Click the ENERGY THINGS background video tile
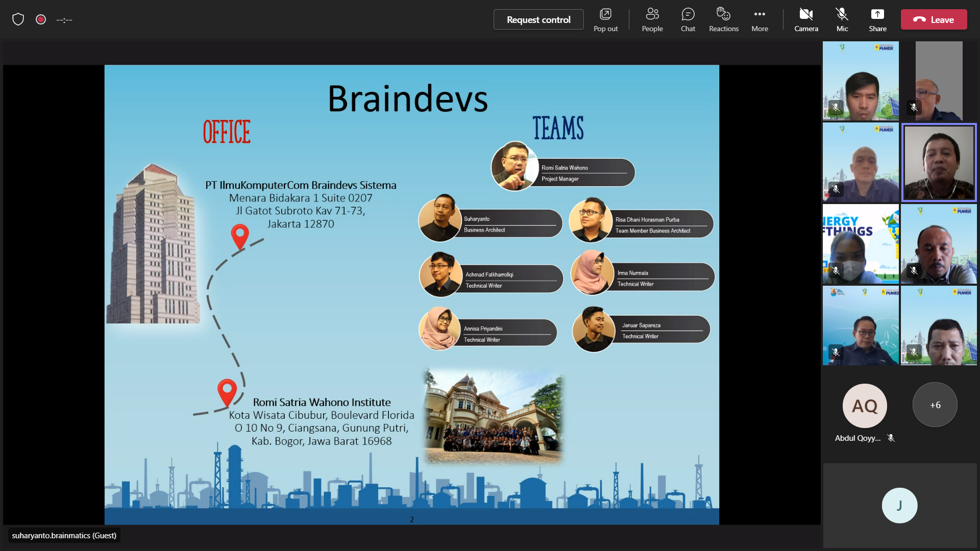Screen dimensions: 980x551 click(861, 244)
